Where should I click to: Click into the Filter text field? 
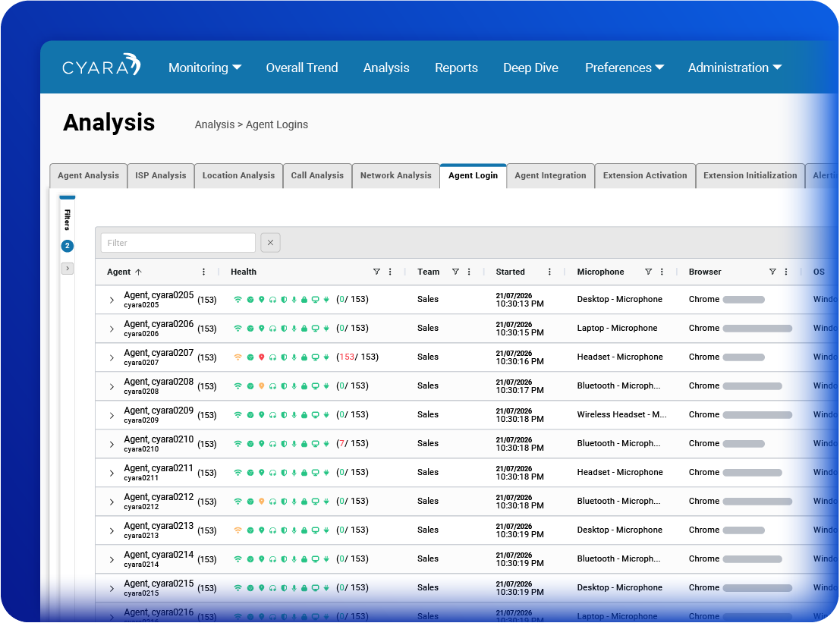coord(178,243)
